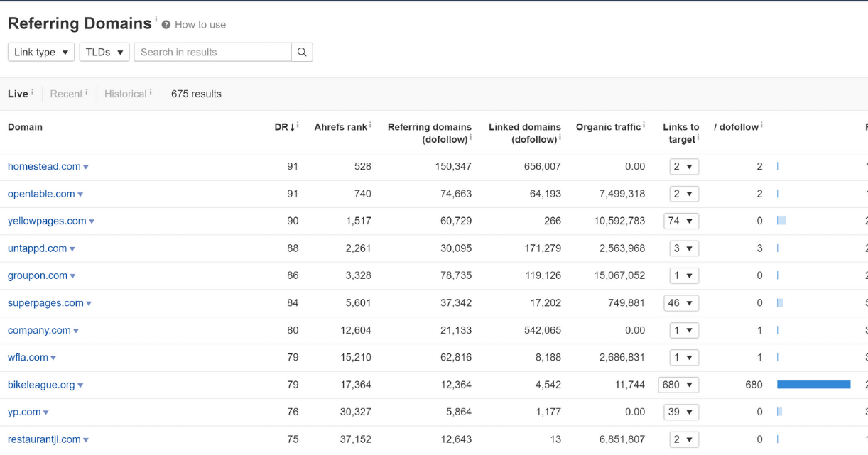Expand opentable.com domain caret menu

(x=80, y=195)
